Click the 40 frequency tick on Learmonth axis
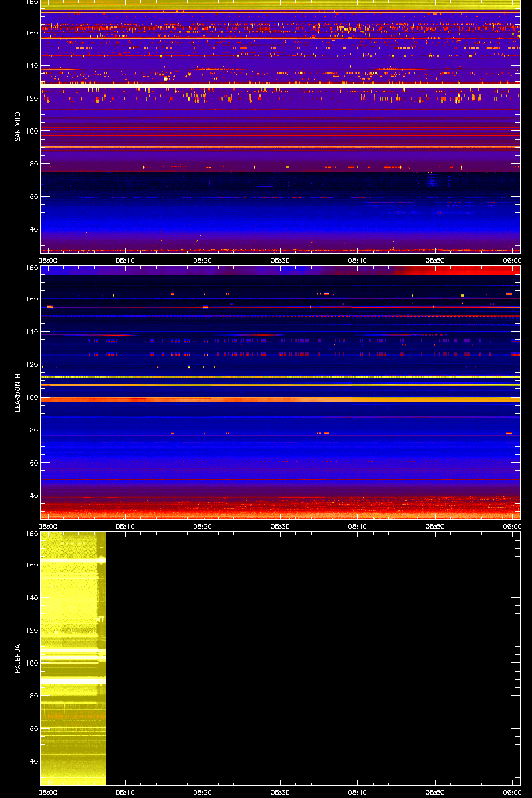The width and height of the screenshot is (532, 798). click(34, 495)
